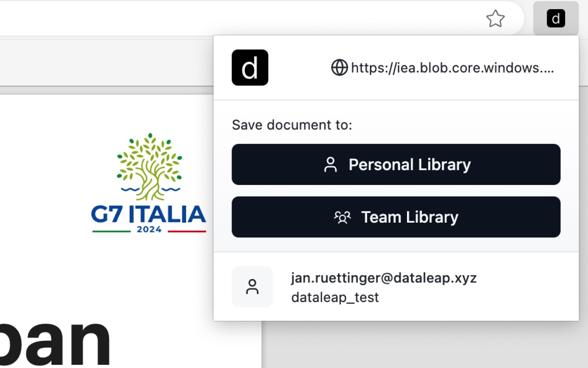Screen dimensions: 588x368
Task: Click the 2024 text under G7 ITALIA
Action: (149, 230)
